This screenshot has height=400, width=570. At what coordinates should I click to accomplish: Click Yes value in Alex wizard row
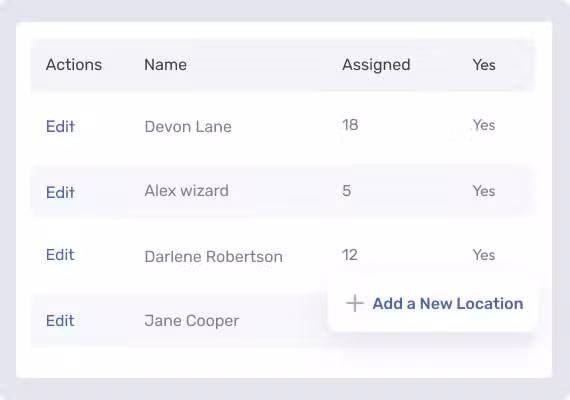tap(484, 191)
